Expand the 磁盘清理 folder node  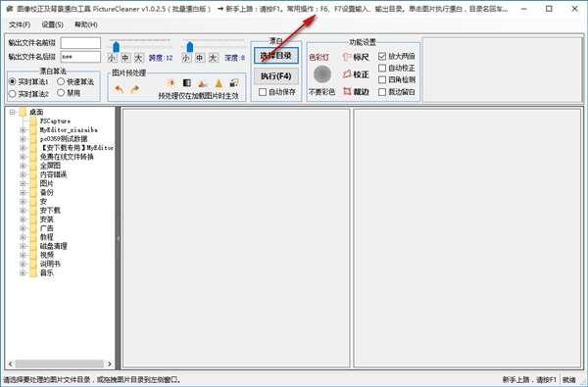coord(23,246)
